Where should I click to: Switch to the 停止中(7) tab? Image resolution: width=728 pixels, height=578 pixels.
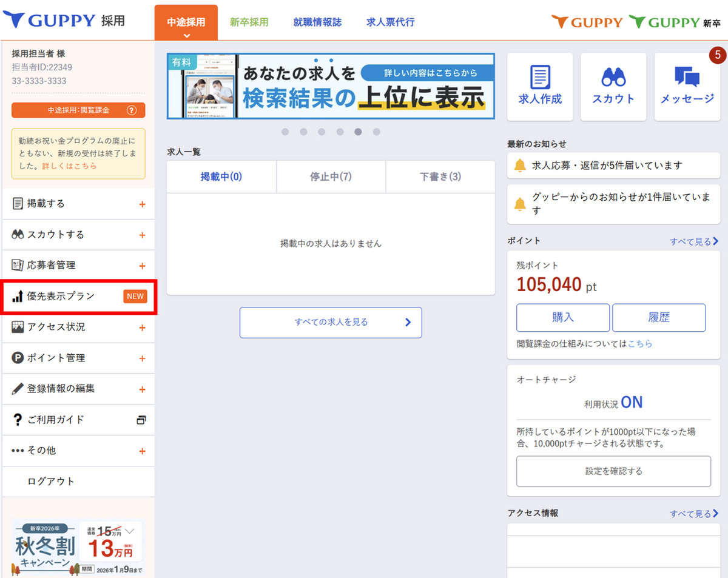click(331, 177)
